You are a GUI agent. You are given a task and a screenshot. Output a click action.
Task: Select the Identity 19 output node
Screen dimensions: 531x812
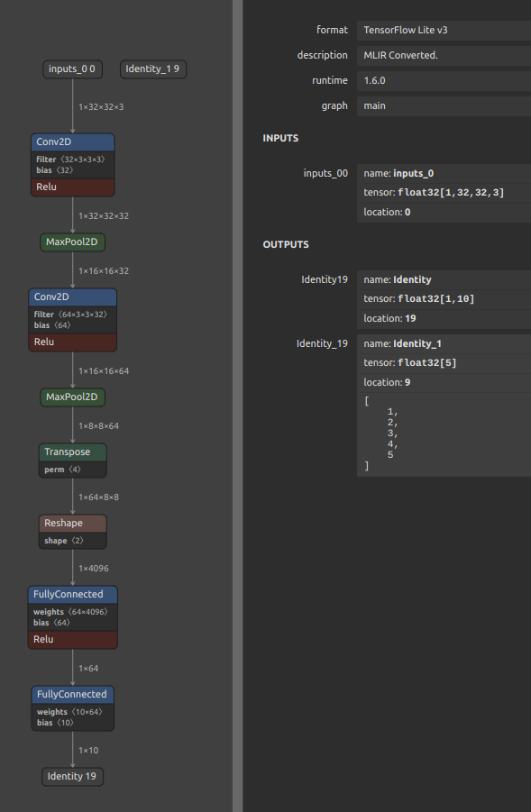(72, 776)
